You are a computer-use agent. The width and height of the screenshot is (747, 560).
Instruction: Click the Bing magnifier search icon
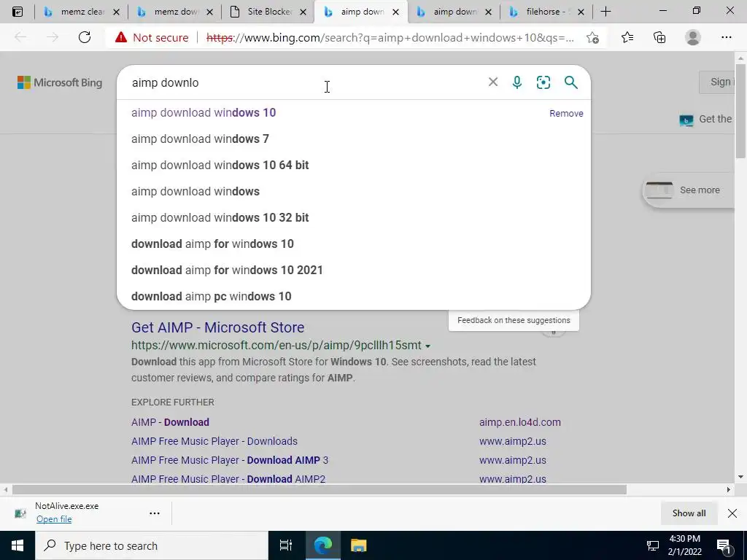pyautogui.click(x=570, y=82)
